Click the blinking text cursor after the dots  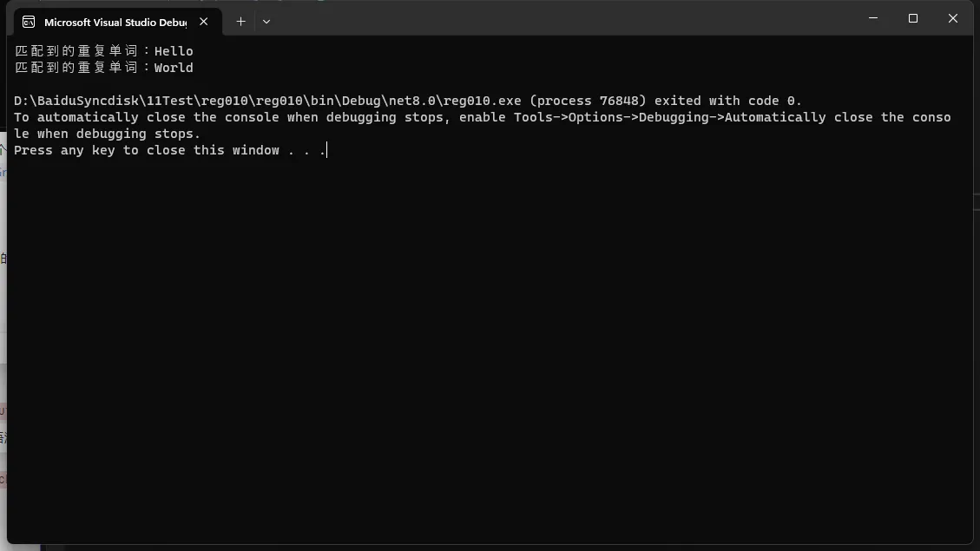[327, 150]
